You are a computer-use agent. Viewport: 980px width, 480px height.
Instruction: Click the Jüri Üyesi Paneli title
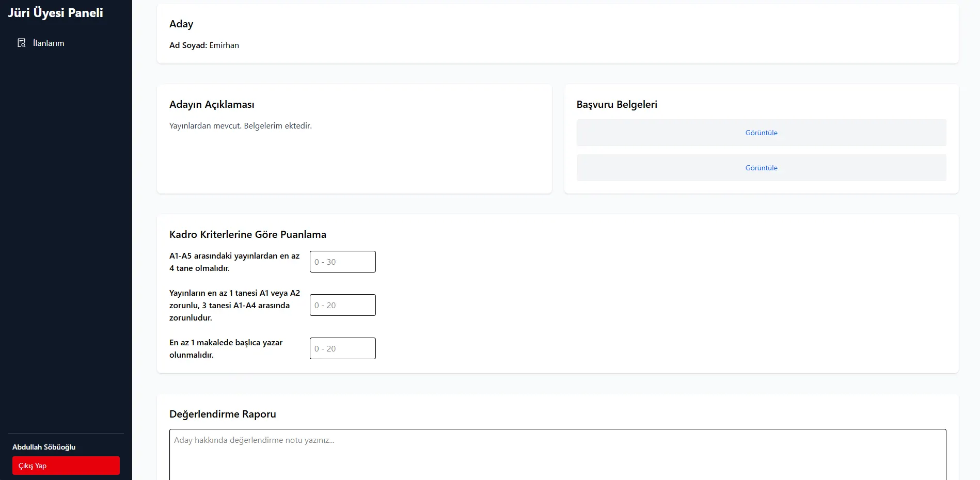coord(56,13)
